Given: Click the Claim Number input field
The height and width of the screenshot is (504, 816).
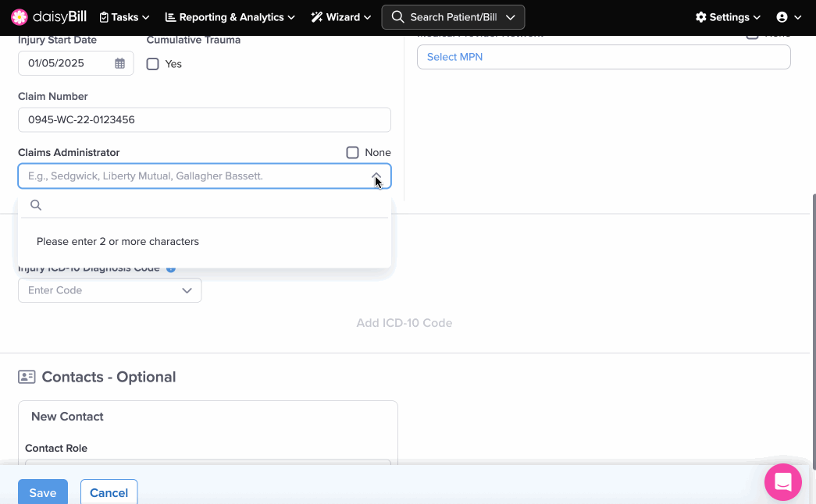Looking at the screenshot, I should [204, 120].
